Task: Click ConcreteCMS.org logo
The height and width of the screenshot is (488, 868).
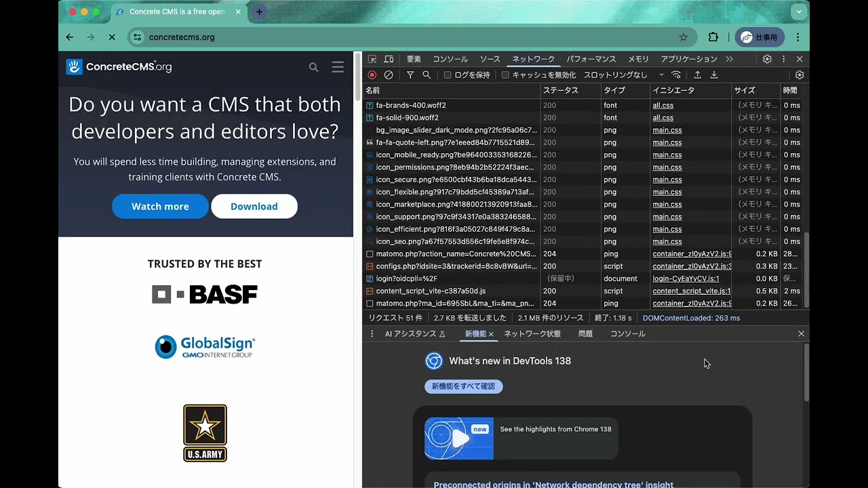Action: click(x=119, y=66)
